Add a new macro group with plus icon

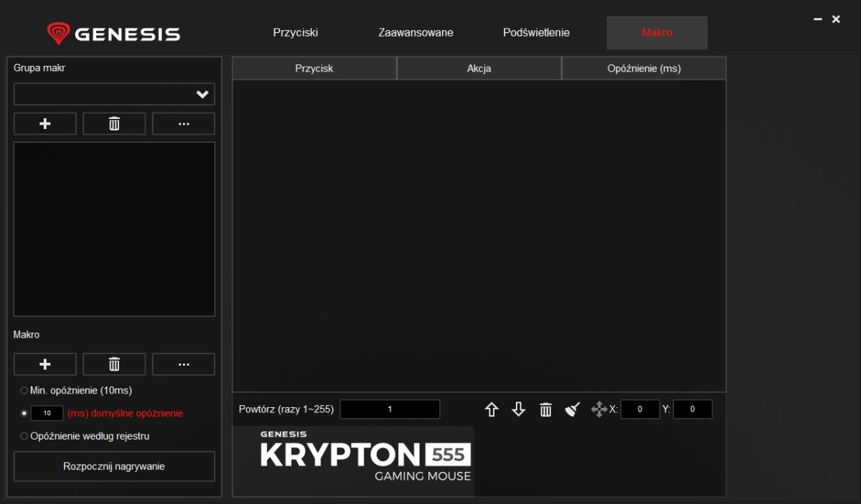point(44,124)
